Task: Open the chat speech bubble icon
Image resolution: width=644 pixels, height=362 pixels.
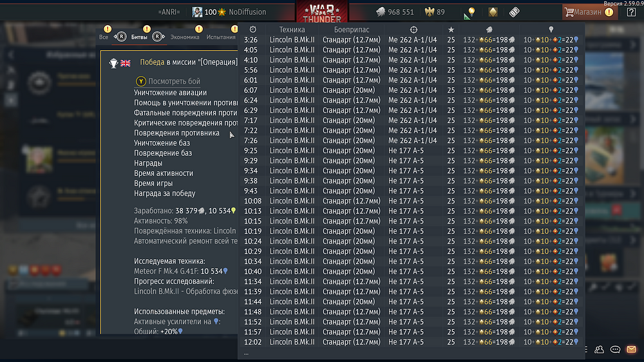Action: (x=615, y=349)
